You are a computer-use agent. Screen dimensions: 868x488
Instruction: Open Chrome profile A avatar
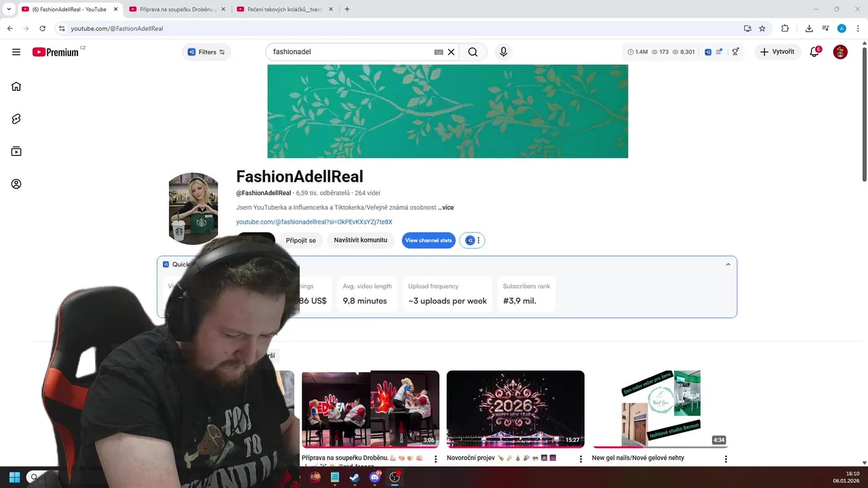842,28
